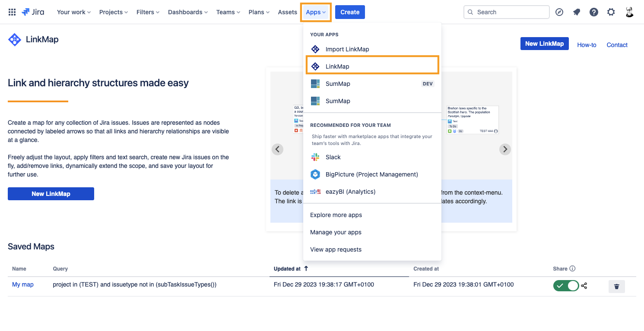
Task: Select BigPicture (Project Management) entry
Action: point(372,174)
